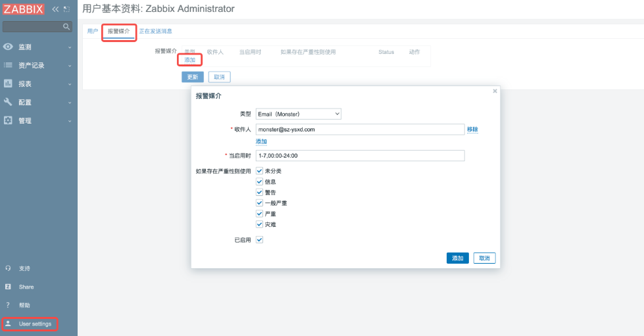Click the wrench icon for 配置
The image size is (644, 336).
[x=8, y=102]
